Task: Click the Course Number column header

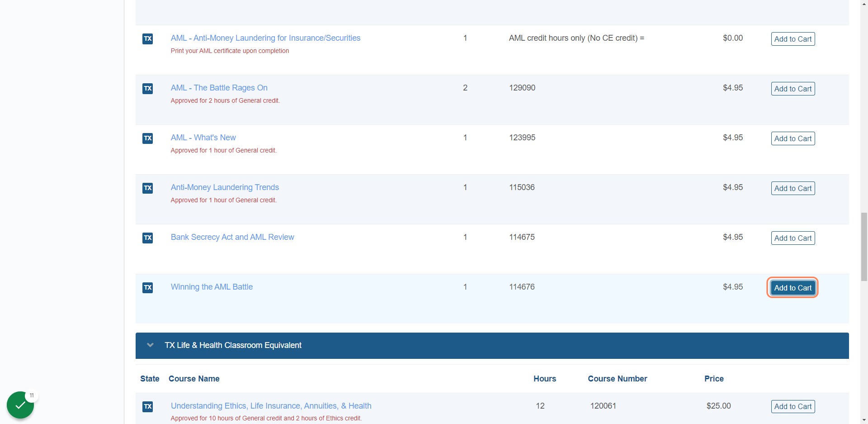Action: [x=618, y=379]
